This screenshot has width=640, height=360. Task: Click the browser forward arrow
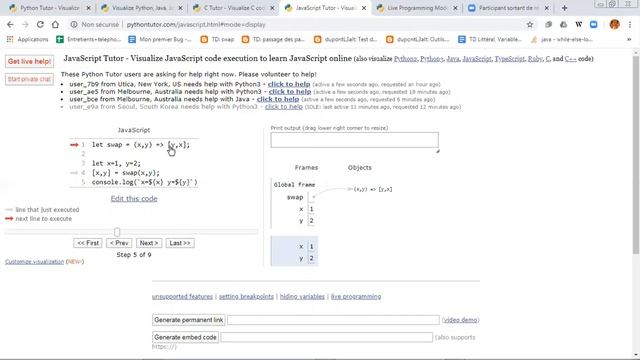[25, 24]
